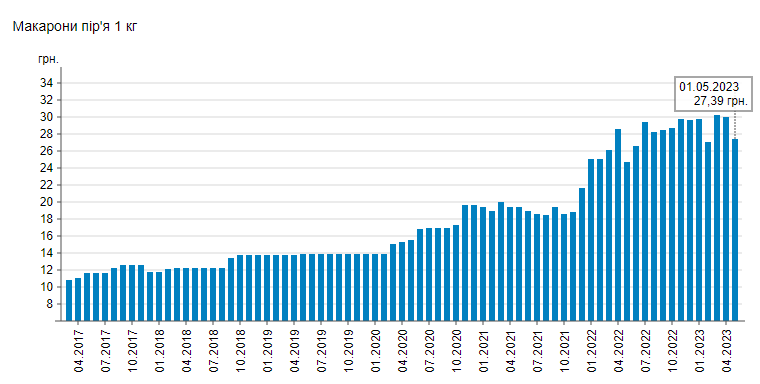The image size is (760, 384).
Task: Select the bar above the 07.2022 label
Action: click(x=645, y=221)
